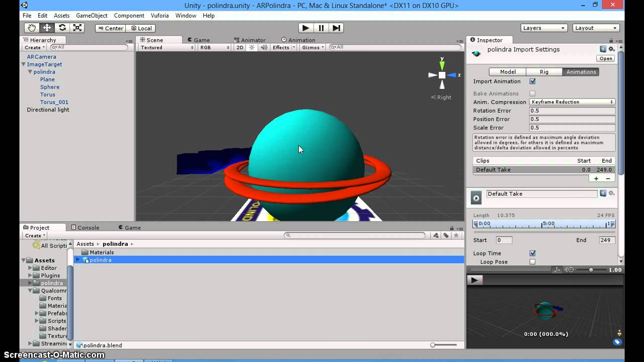Image resolution: width=644 pixels, height=362 pixels.
Task: Expand the Plugins folder in Project
Action: tap(30, 276)
